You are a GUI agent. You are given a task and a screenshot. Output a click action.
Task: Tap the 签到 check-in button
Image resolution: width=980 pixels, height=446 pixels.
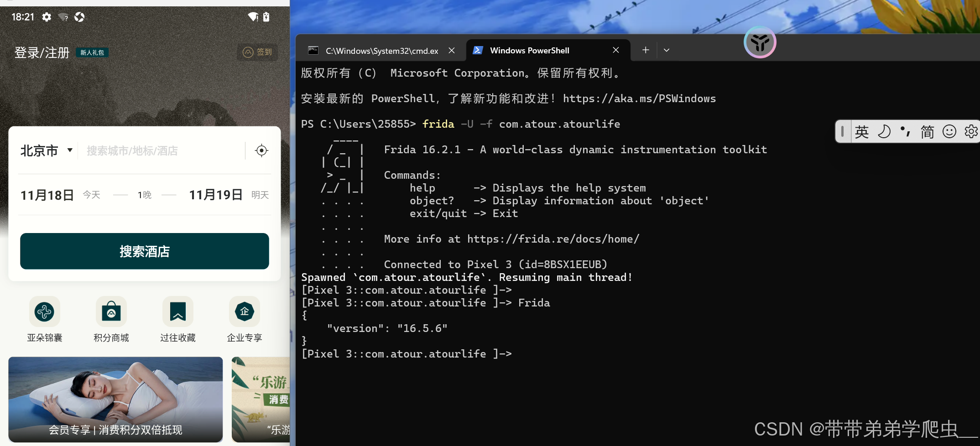click(257, 52)
